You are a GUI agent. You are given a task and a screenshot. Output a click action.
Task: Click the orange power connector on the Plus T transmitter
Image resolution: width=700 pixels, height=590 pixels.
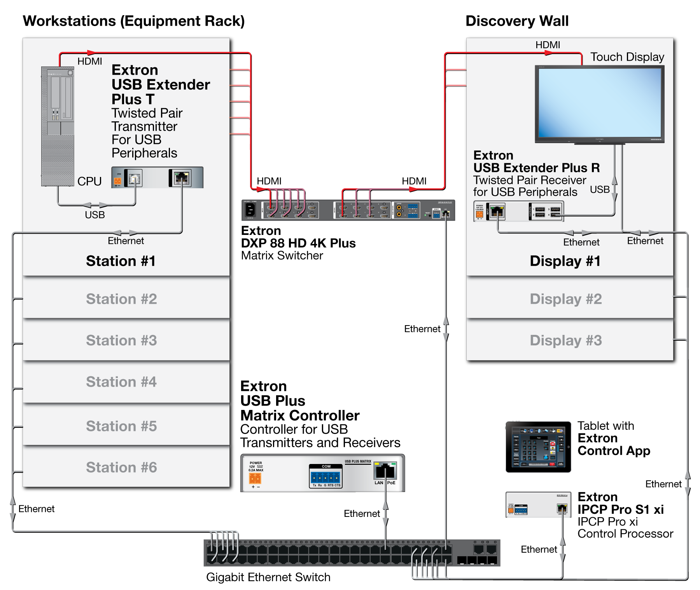coord(117,181)
